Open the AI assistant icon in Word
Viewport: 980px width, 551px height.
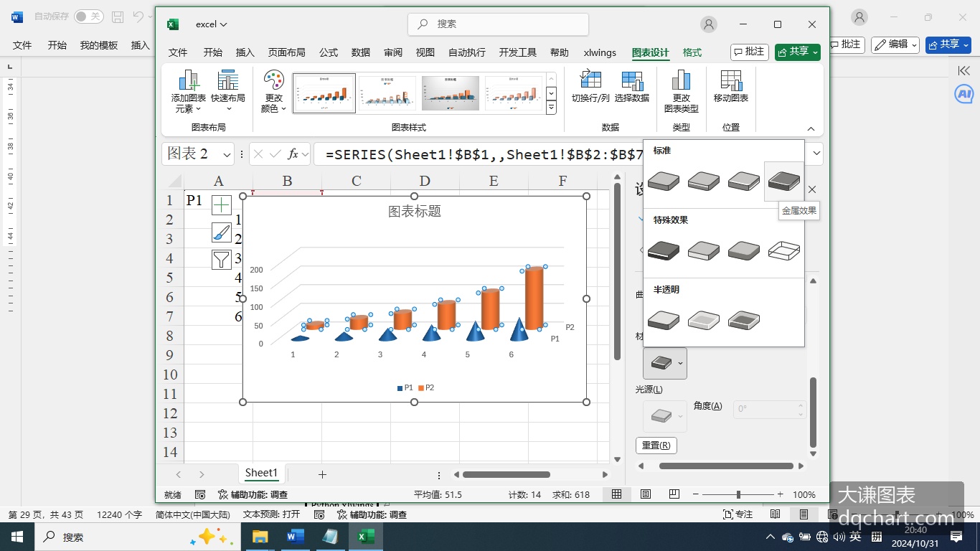pyautogui.click(x=963, y=94)
